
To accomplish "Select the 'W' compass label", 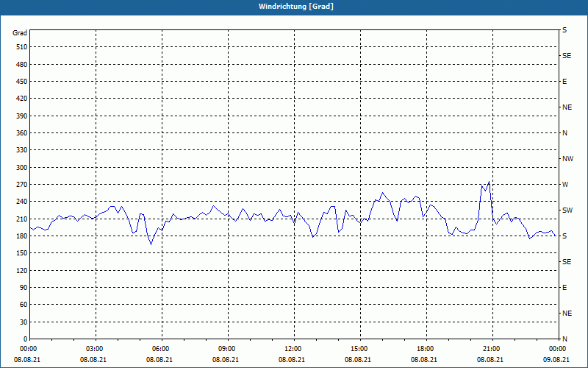I will click(x=565, y=185).
